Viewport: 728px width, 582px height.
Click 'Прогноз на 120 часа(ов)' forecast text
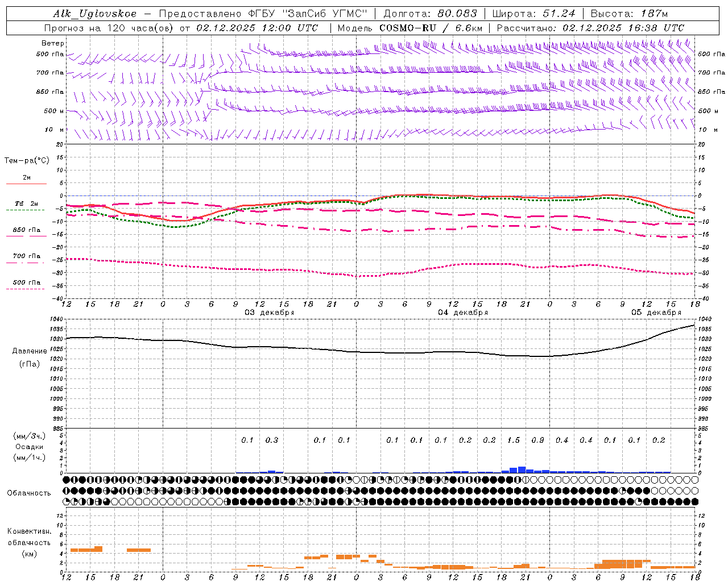[x=109, y=28]
